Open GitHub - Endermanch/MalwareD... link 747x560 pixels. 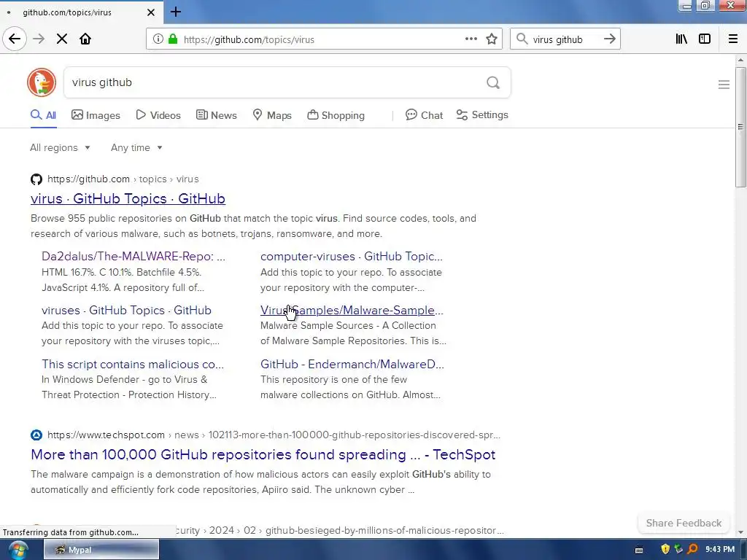click(x=352, y=365)
